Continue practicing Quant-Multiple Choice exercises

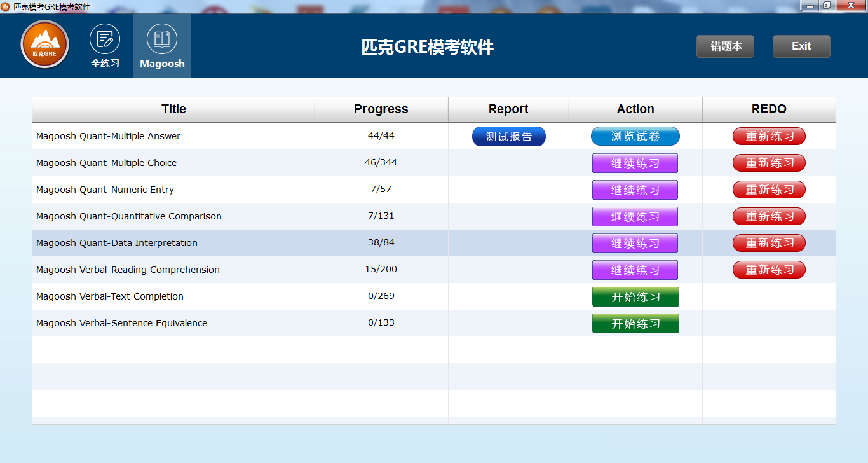pos(635,163)
